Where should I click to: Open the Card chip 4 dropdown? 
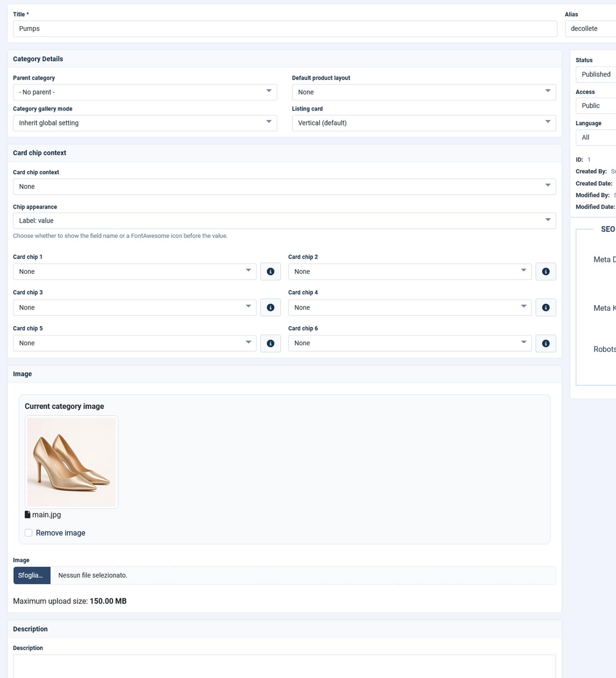(410, 307)
